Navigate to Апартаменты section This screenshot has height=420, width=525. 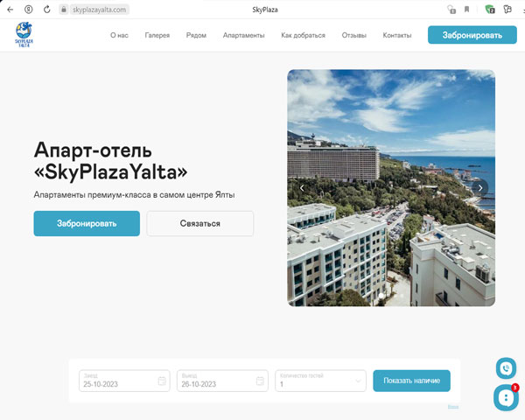pos(244,35)
